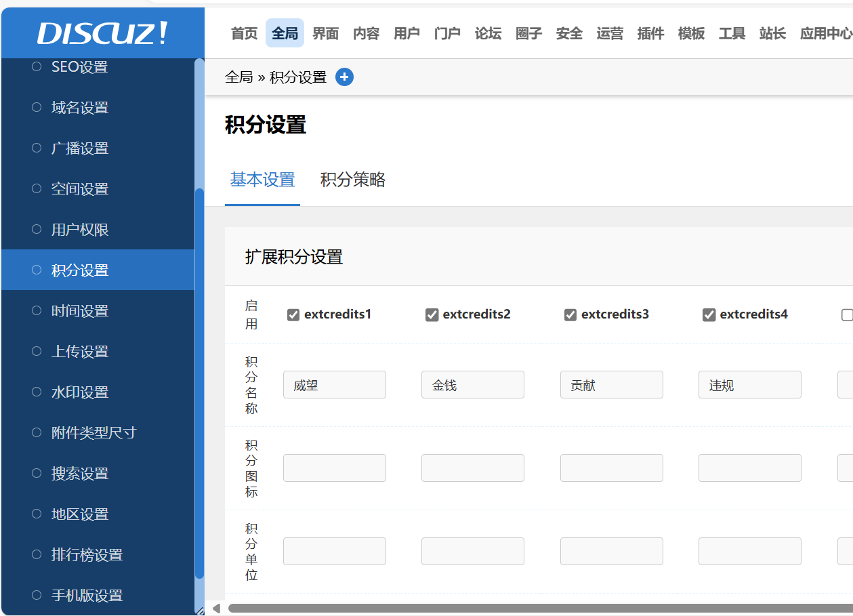Toggle the extcredits3 checkbox
This screenshot has width=853, height=616.
(570, 314)
